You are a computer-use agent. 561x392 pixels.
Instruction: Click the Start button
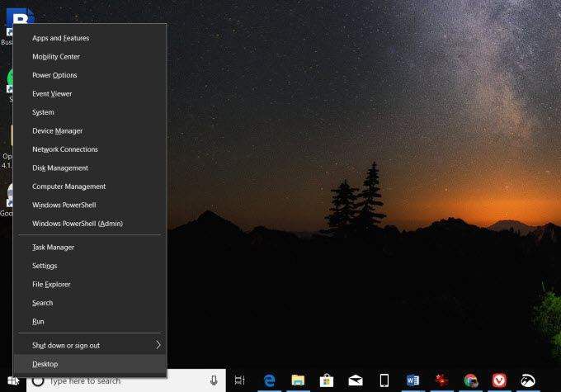(13, 380)
